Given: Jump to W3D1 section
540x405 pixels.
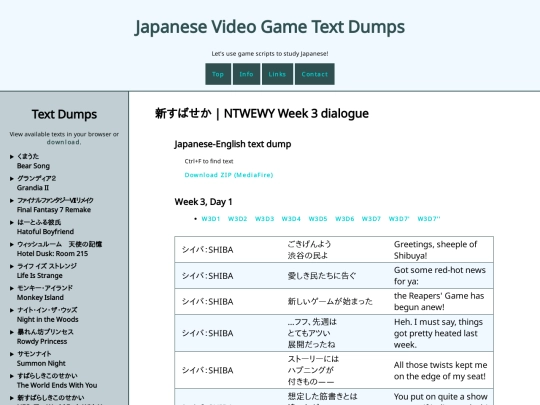Looking at the screenshot, I should pos(211,219).
